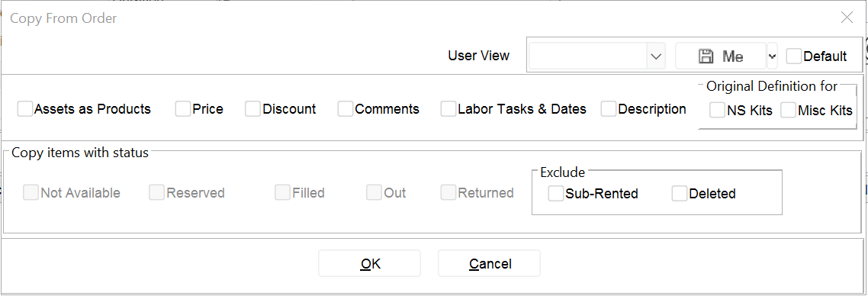Open the User View combo box dropdown
The image size is (868, 296).
pos(656,56)
